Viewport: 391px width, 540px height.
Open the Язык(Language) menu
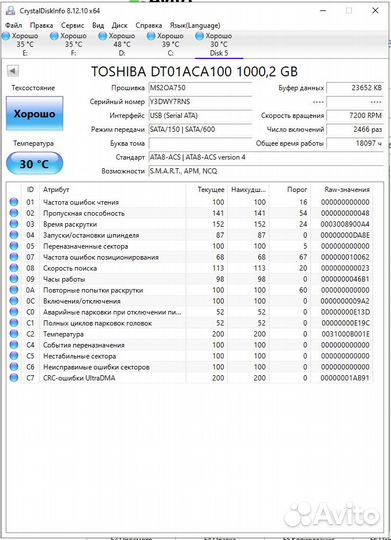(195, 25)
